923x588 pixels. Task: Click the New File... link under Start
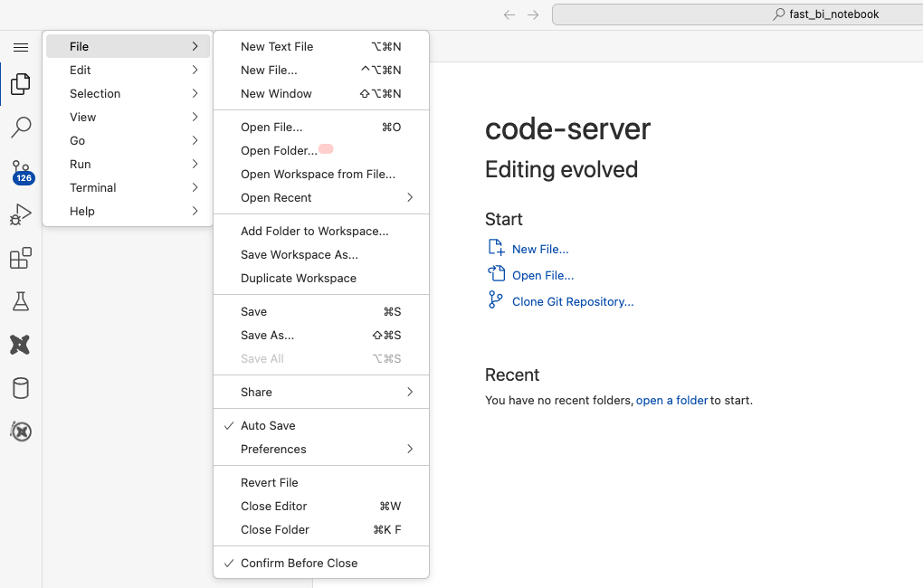[x=540, y=250]
